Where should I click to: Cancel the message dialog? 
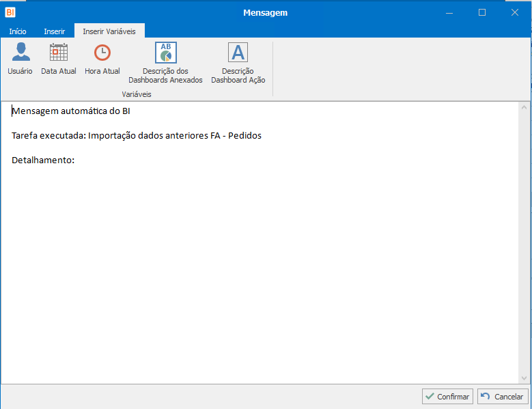pyautogui.click(x=503, y=396)
